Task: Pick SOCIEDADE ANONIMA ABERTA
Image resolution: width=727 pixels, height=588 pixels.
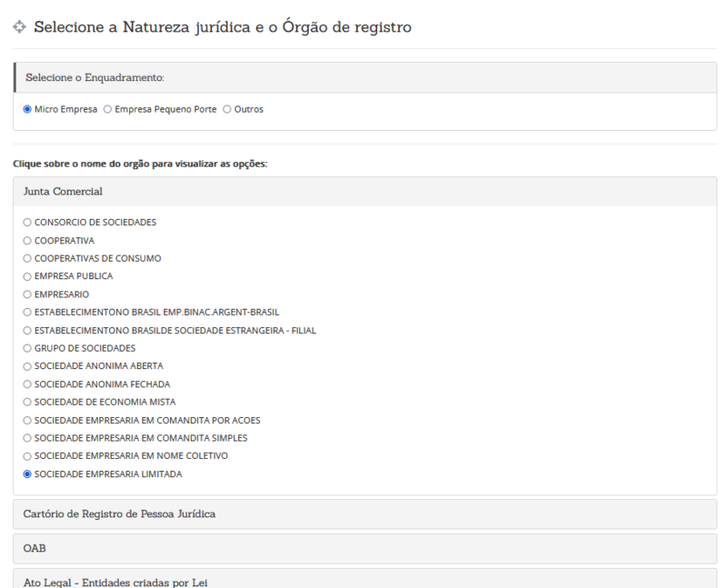Action: point(27,367)
